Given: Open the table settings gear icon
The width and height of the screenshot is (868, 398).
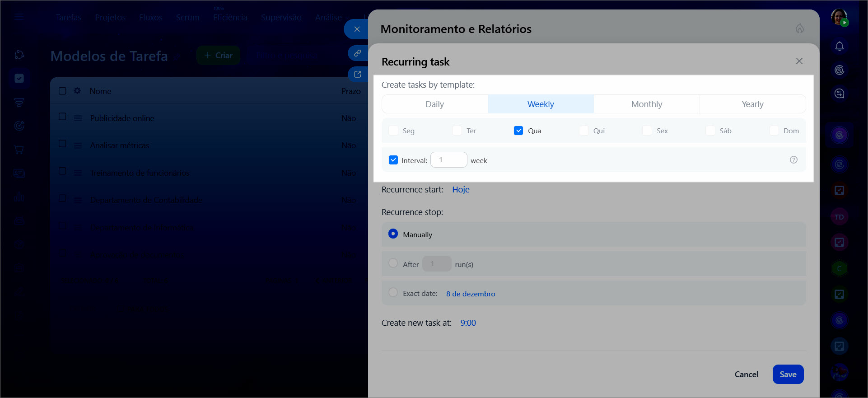Looking at the screenshot, I should point(77,91).
